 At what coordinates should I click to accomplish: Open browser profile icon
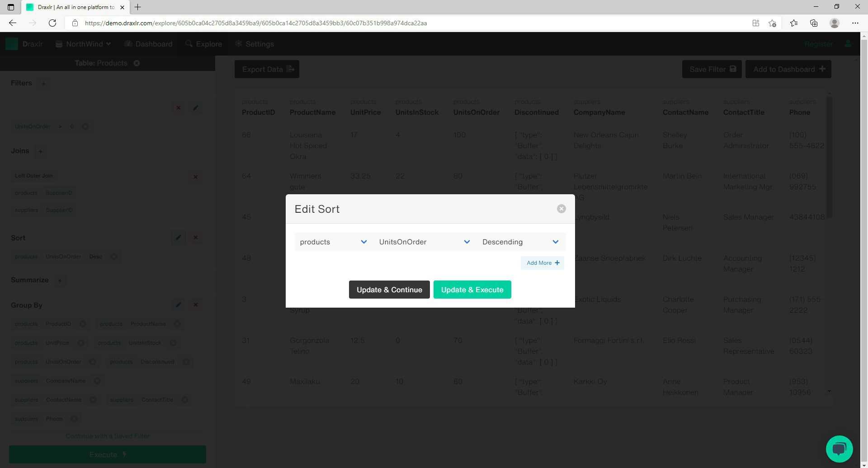click(835, 23)
